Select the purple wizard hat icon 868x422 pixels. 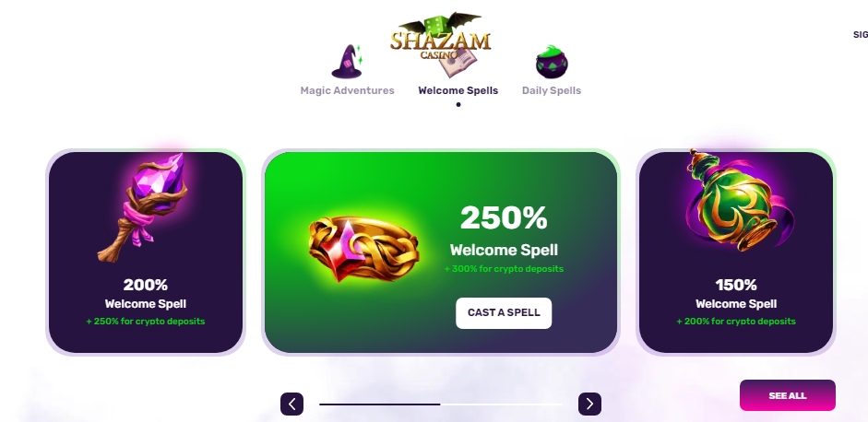(x=347, y=62)
